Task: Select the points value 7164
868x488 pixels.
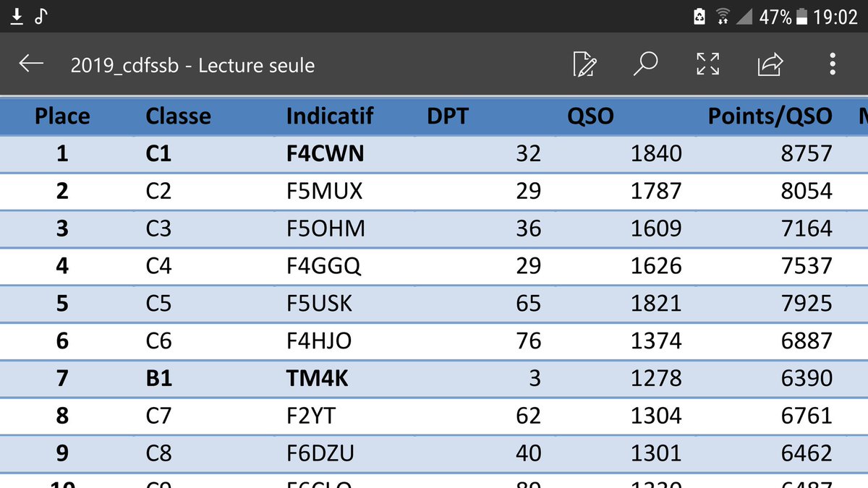Action: click(x=807, y=228)
